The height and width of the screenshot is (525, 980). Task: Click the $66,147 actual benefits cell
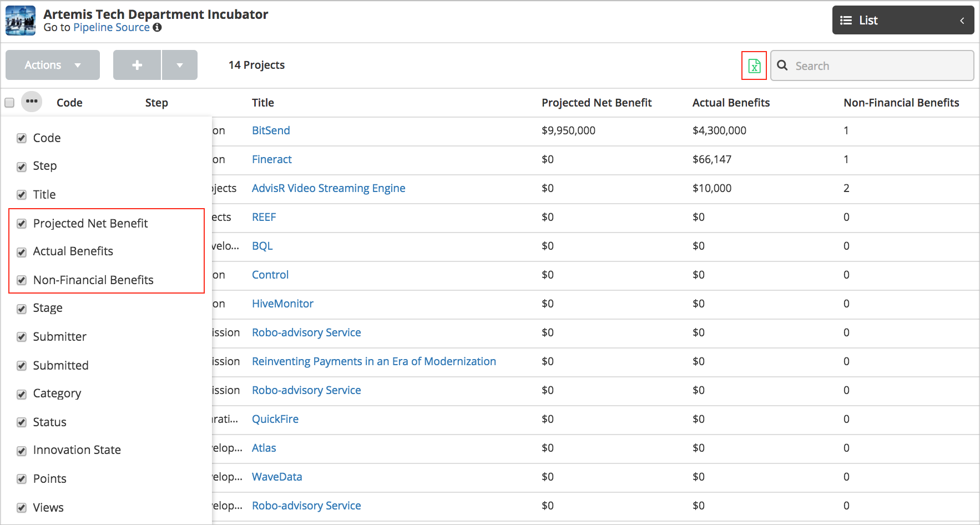pyautogui.click(x=712, y=159)
